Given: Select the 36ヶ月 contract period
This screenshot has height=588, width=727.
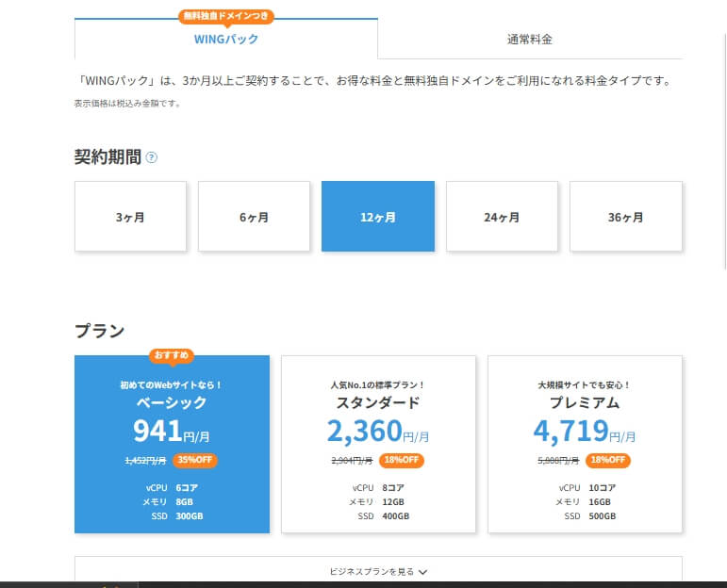Looking at the screenshot, I should click(x=626, y=217).
